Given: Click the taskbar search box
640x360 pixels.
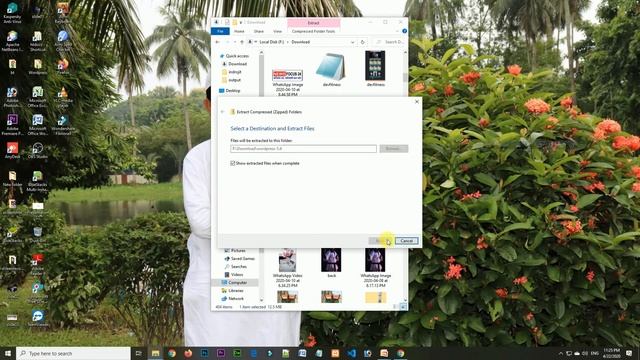Looking at the screenshot, I should click(73, 353).
